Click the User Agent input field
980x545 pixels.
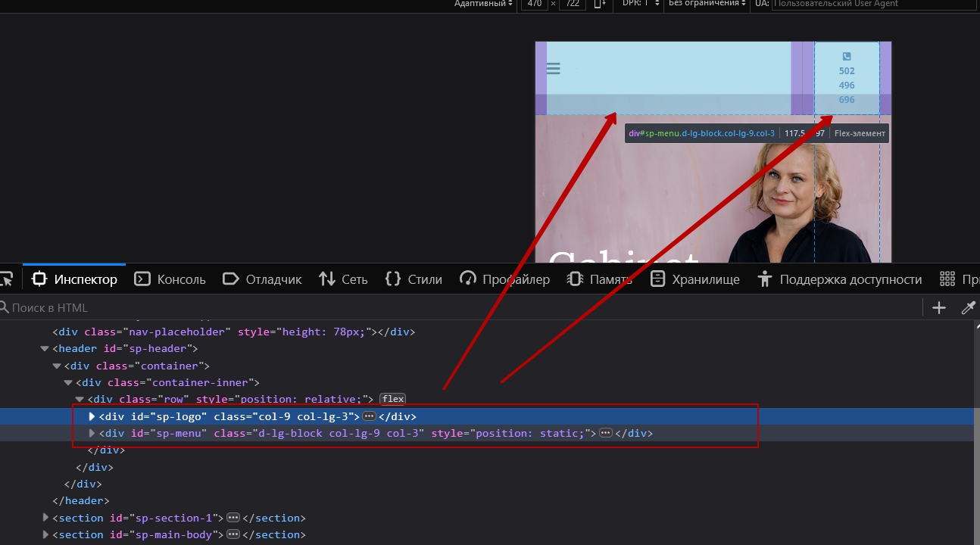tap(871, 4)
